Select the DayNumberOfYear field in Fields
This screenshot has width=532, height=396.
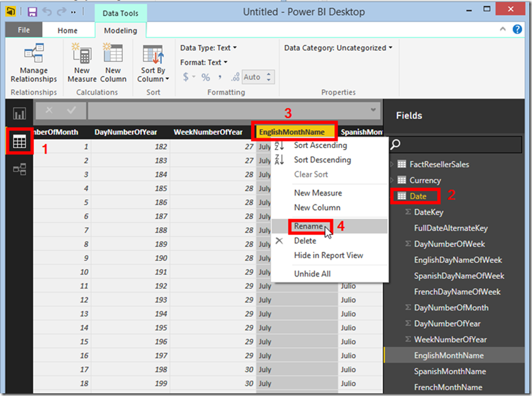[447, 324]
